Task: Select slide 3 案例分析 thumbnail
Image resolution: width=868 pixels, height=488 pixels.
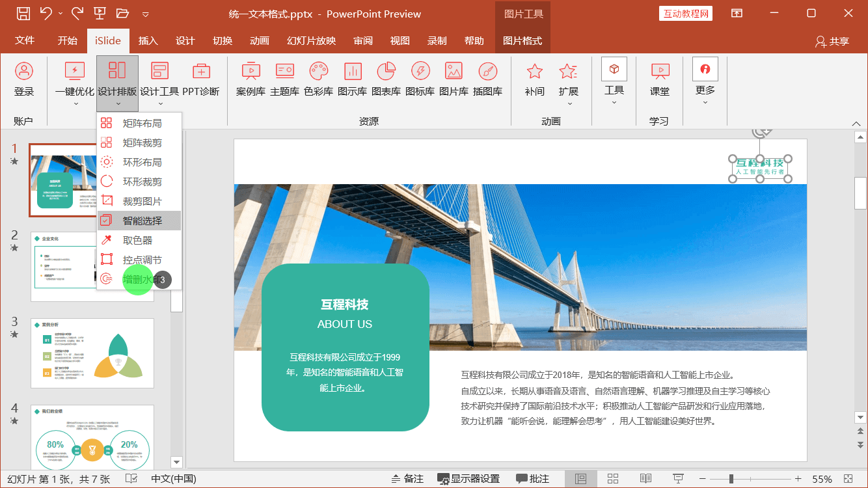Action: pos(92,353)
